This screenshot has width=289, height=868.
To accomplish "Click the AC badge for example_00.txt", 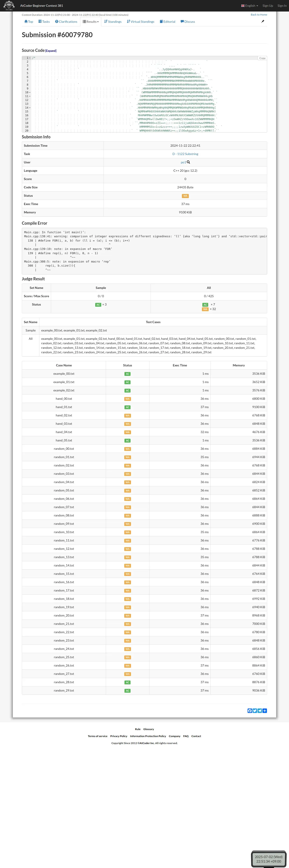I will point(128,374).
